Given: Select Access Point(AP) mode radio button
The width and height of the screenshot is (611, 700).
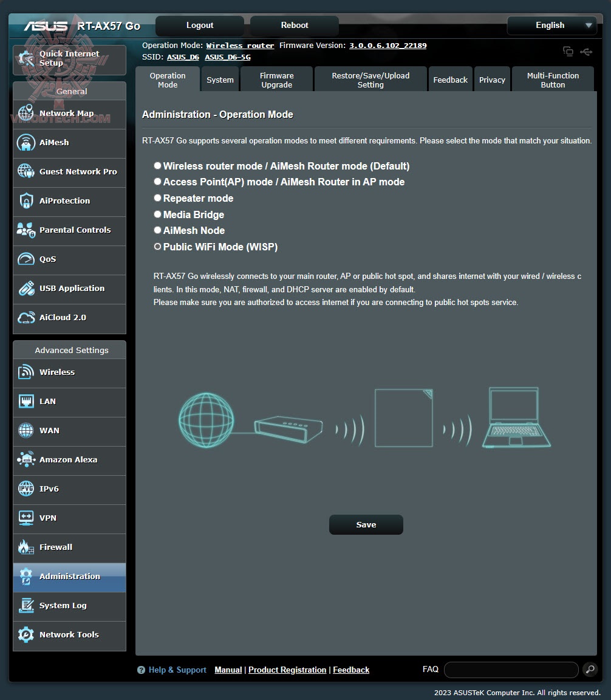Looking at the screenshot, I should 157,182.
